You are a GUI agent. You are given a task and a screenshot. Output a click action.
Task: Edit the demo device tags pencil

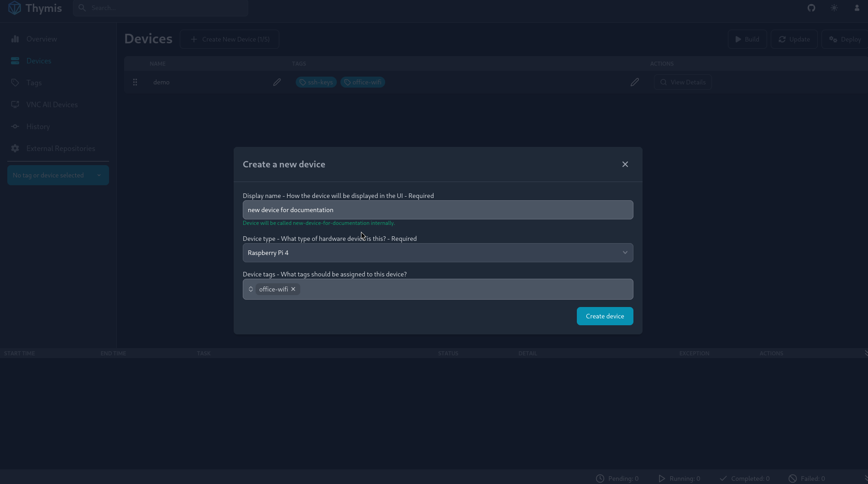[x=635, y=82]
